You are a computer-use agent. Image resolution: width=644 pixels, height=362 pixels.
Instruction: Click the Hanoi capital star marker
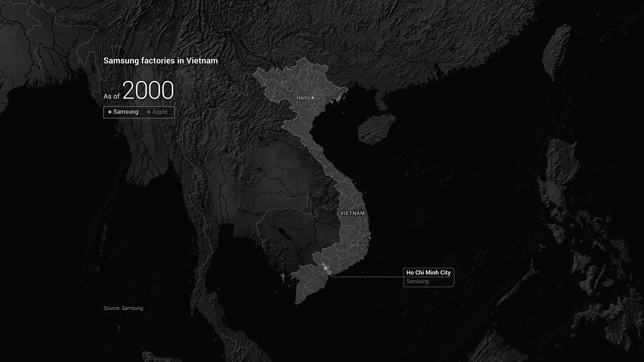pos(313,98)
